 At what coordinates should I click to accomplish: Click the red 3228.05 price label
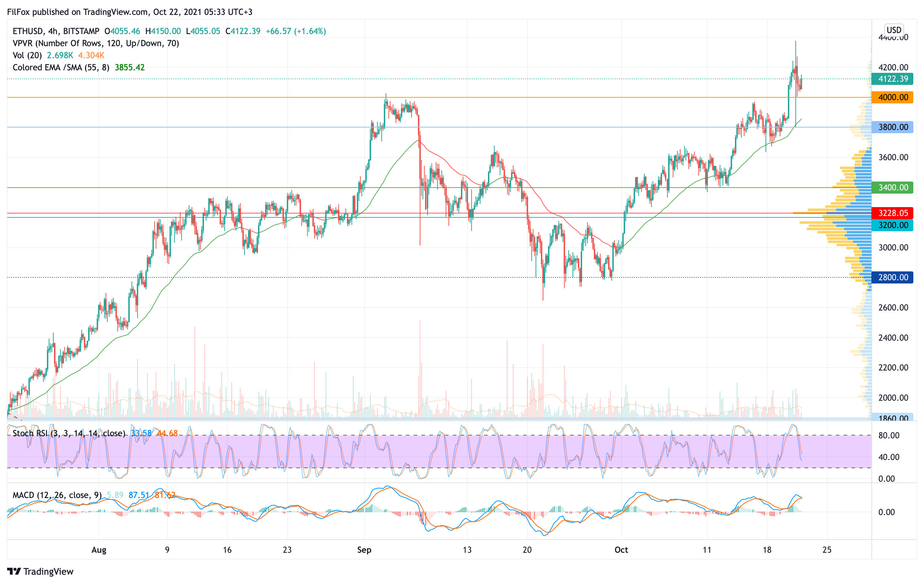pos(892,213)
